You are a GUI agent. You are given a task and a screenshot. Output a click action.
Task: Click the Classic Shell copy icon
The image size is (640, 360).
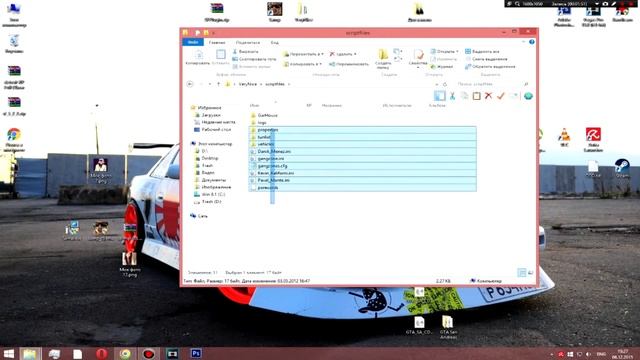(464, 96)
